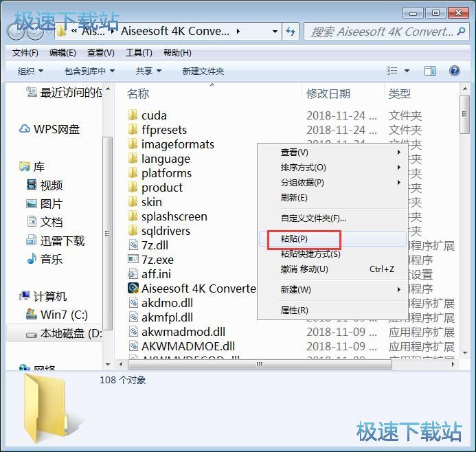This screenshot has height=452, width=476.
Task: Open the 工具(T) menu
Action: point(139,53)
